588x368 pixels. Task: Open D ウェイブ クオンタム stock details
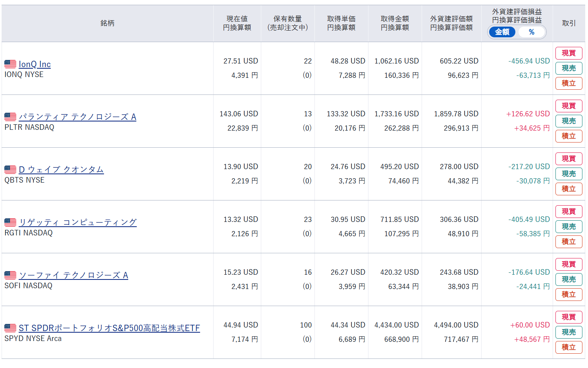tap(61, 170)
